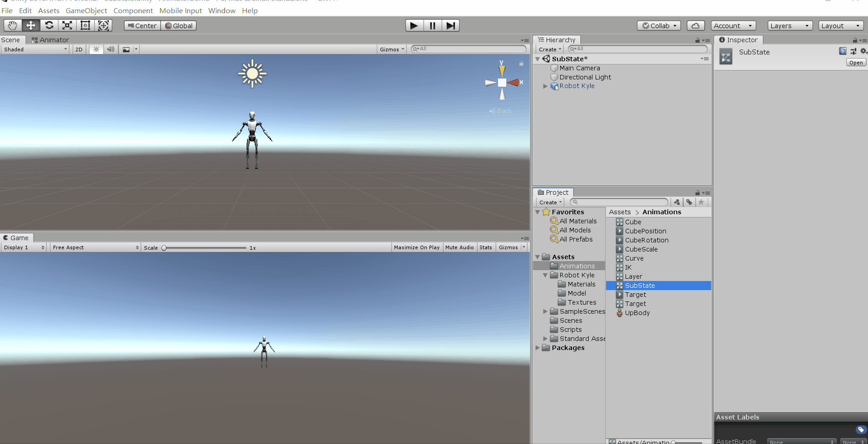The height and width of the screenshot is (444, 868).
Task: Select the Scale tool
Action: (67, 25)
